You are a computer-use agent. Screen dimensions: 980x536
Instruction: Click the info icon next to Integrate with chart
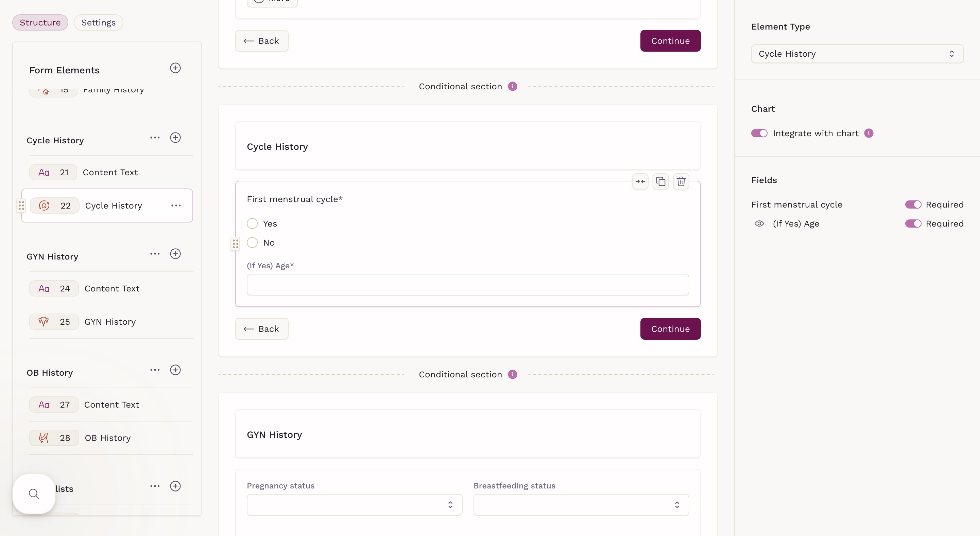tap(869, 133)
